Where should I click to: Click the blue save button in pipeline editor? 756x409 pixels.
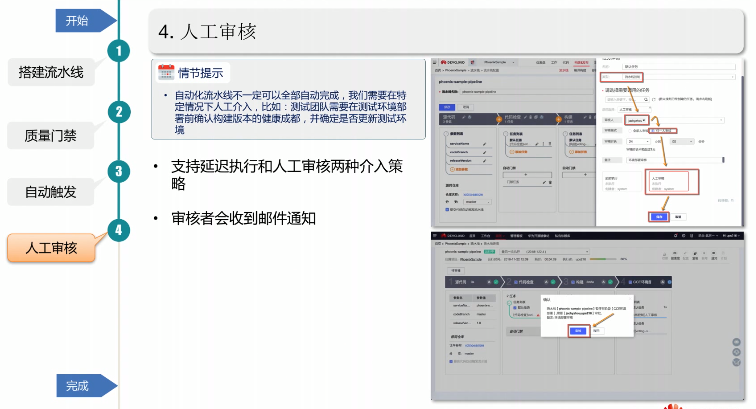446,107
